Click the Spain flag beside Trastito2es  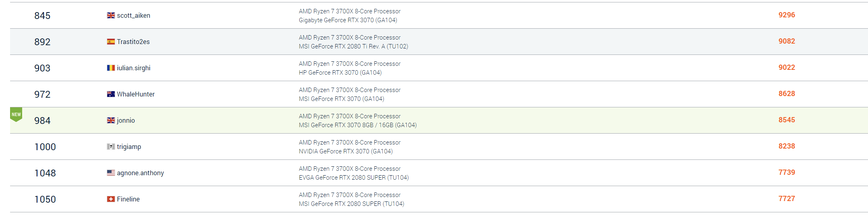point(111,42)
